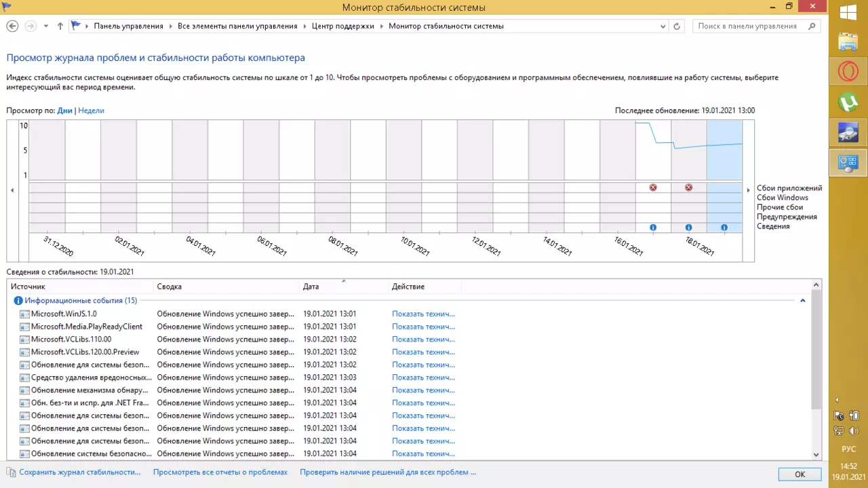Click the information icon under the 18.01.2021 column
The image size is (868, 488).
coord(689,228)
